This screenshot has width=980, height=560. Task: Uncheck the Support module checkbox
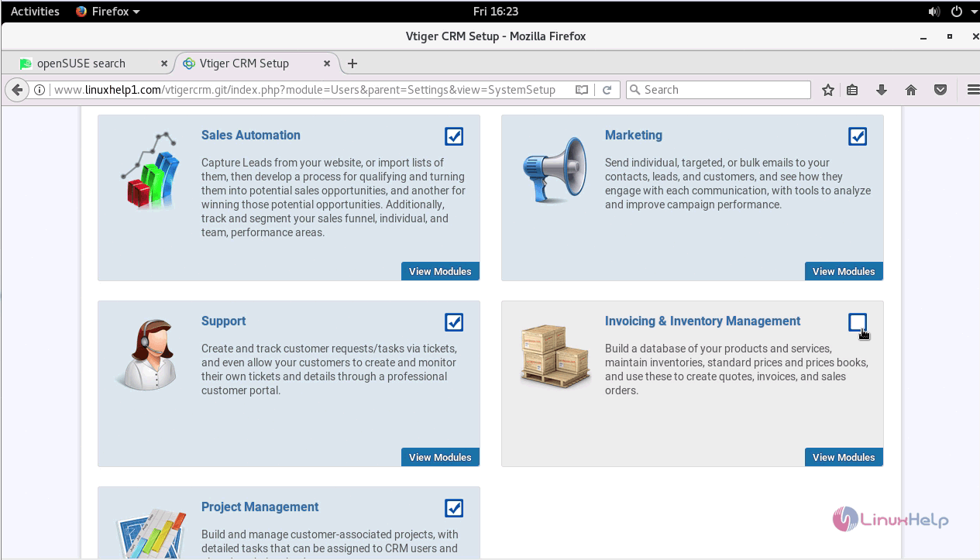(x=454, y=321)
